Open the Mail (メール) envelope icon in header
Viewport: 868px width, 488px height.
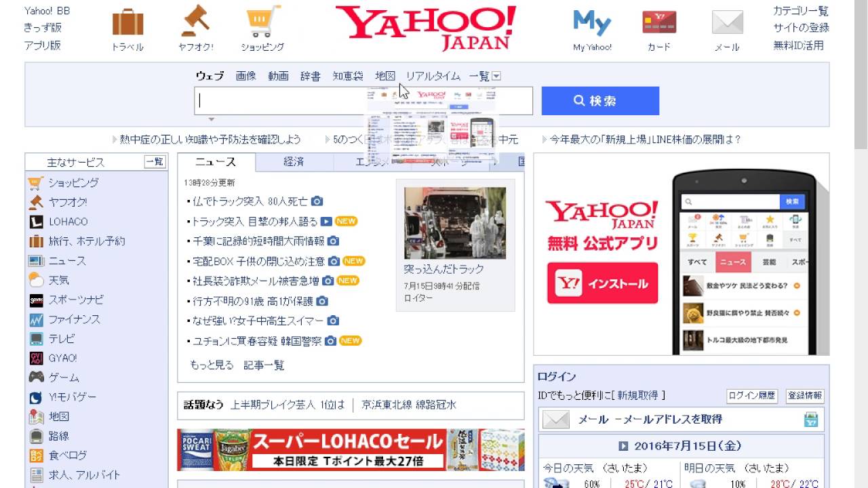point(727,22)
